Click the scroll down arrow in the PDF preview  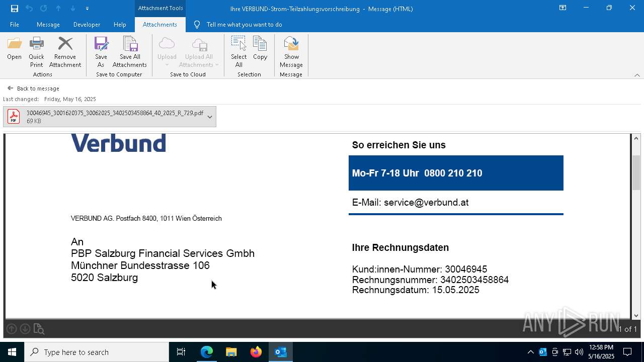tap(636, 315)
